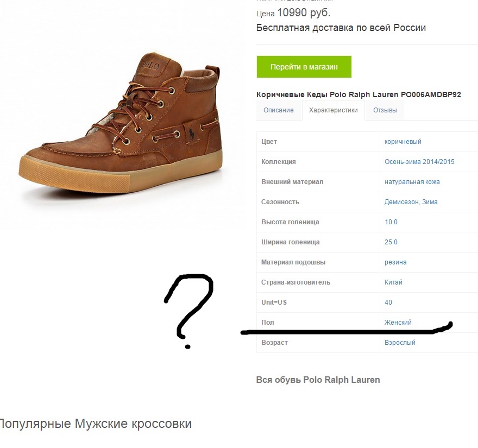The width and height of the screenshot is (478, 448).
Task: Follow the коричневый color link
Action: [402, 142]
